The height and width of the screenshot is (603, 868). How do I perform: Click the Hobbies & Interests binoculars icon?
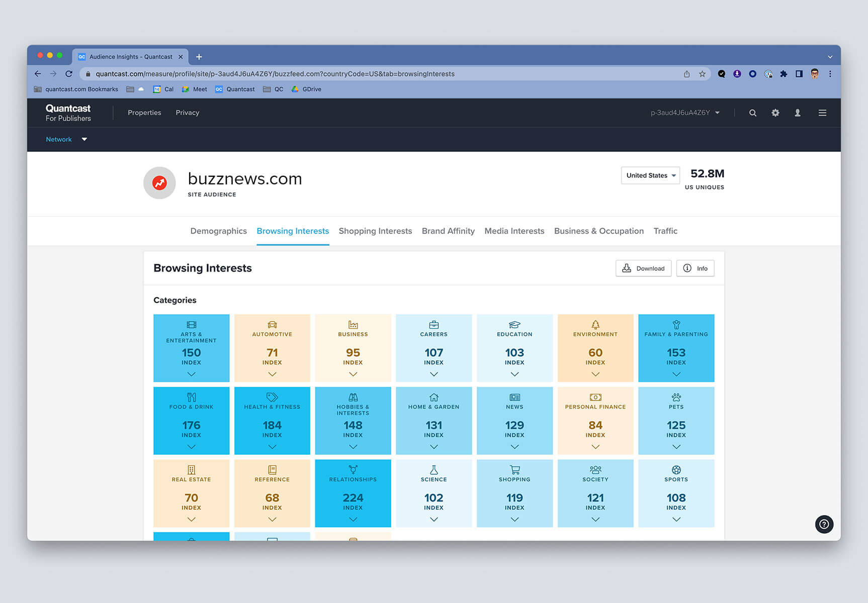coord(353,397)
